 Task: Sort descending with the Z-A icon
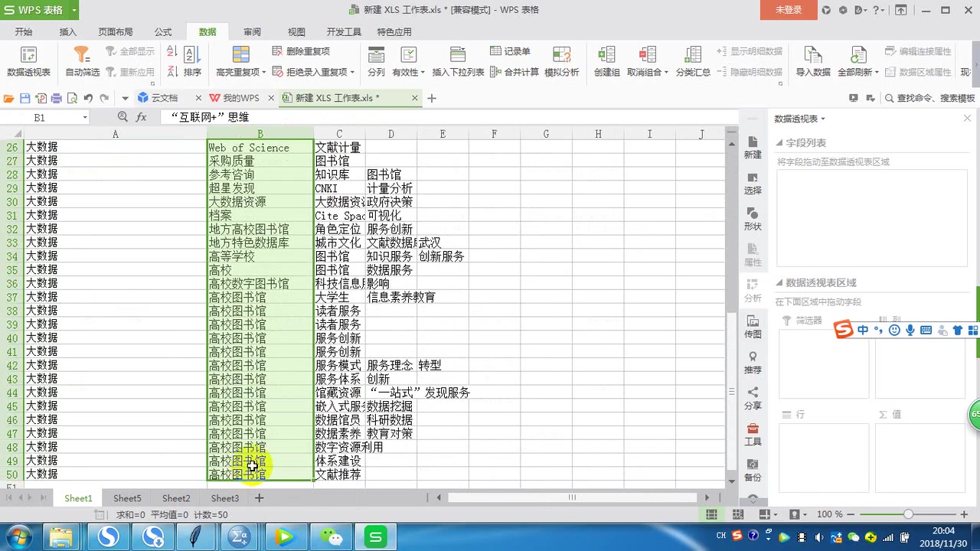(x=171, y=71)
